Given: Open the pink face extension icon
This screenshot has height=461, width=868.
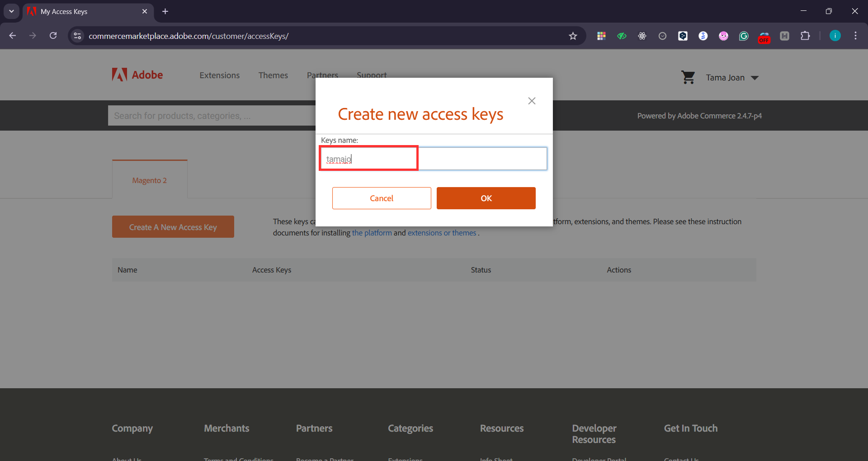Looking at the screenshot, I should 723,36.
